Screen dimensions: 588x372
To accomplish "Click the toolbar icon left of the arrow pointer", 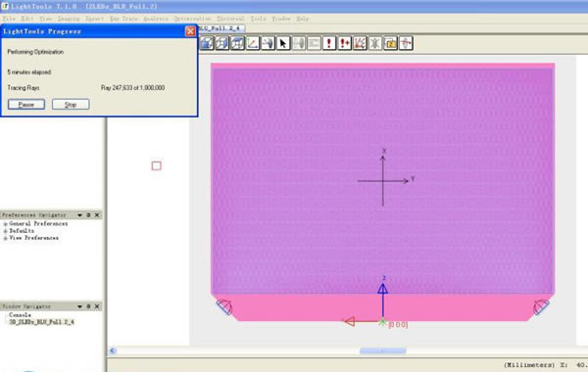I will pos(269,43).
